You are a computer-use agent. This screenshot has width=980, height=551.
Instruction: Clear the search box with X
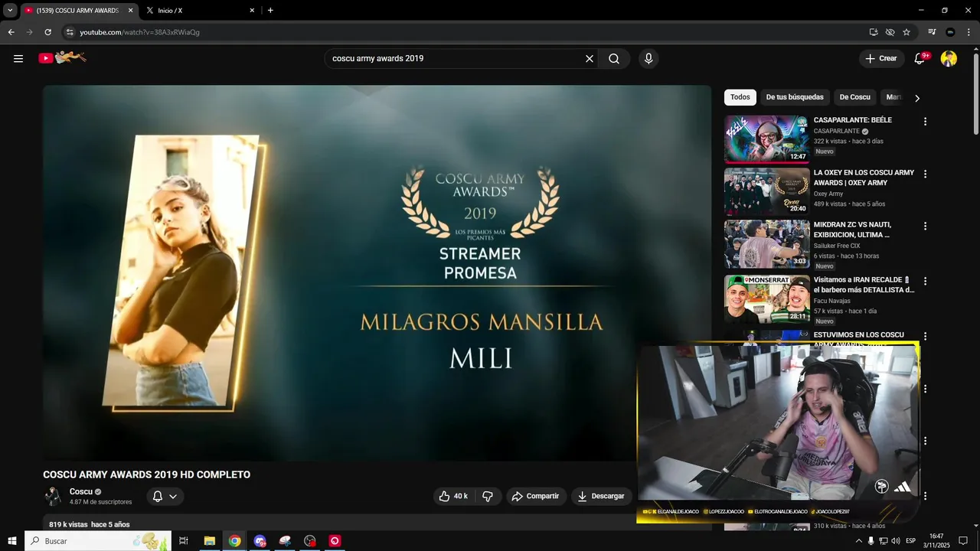pos(590,58)
